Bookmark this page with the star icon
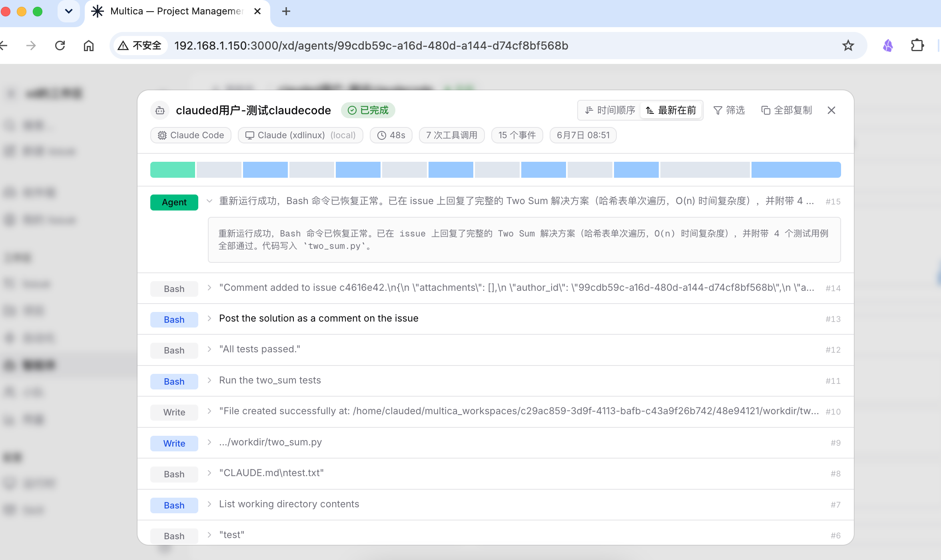Screen dimensions: 941x560 point(848,46)
